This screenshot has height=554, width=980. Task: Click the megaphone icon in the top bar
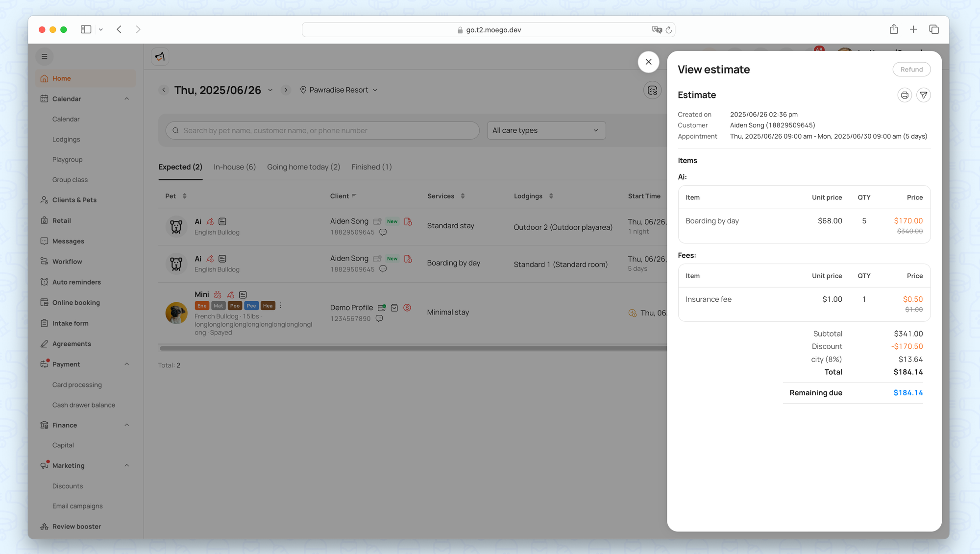point(160,57)
